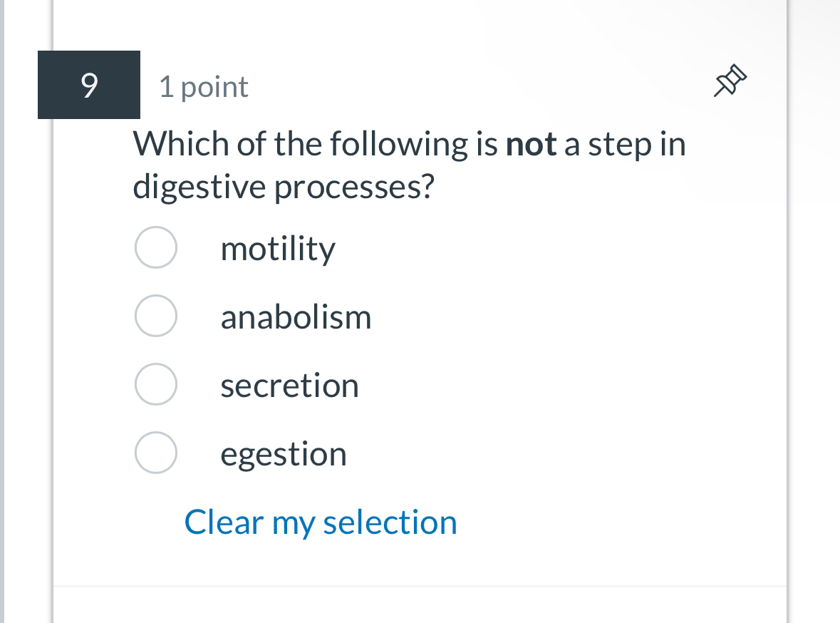The height and width of the screenshot is (623, 840).
Task: Click the question text about digestive processes
Action: (410, 164)
